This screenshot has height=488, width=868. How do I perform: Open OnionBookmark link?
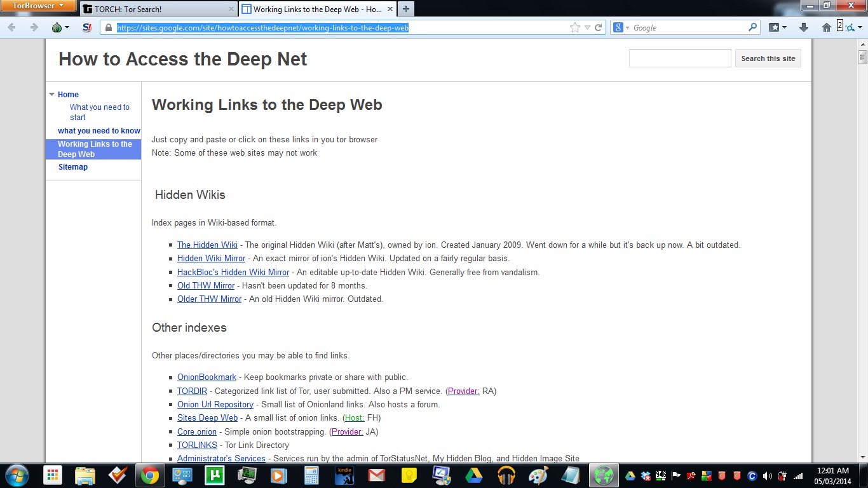207,377
